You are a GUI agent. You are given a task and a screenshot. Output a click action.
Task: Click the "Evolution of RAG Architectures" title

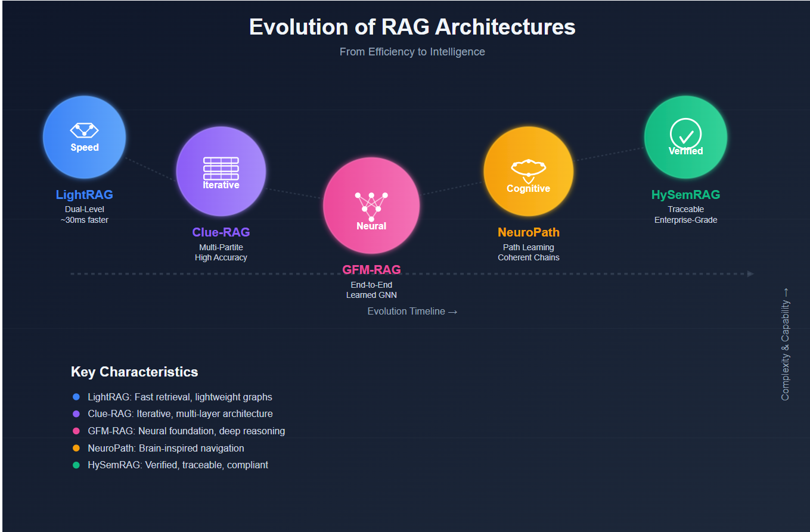click(x=412, y=27)
